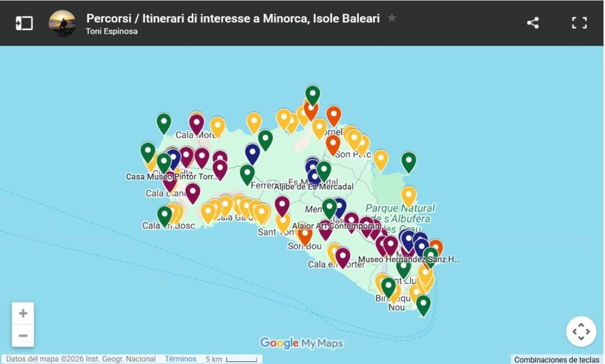Zoom out of the map
Screen dimensions: 605x364
pos(23,335)
